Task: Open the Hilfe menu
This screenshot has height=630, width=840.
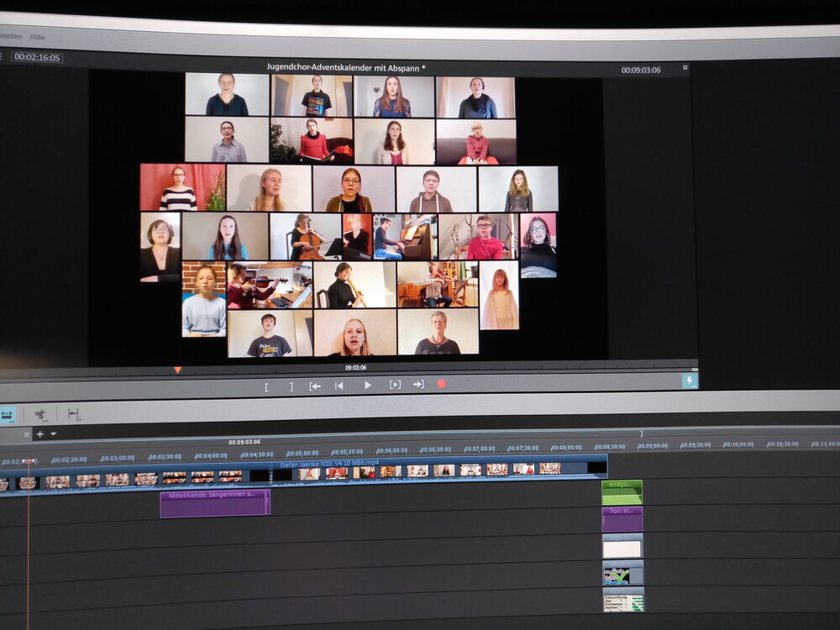Action: (x=37, y=37)
